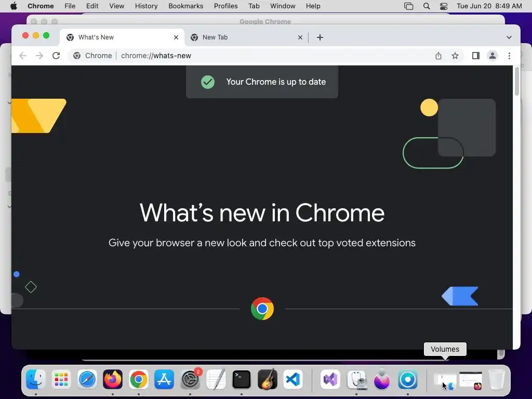This screenshot has width=532, height=399.
Task: Click the date and time clock
Action: pos(489,6)
